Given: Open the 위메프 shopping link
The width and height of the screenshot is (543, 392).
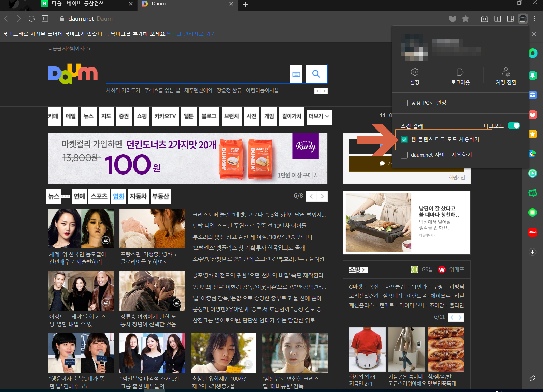Looking at the screenshot, I should click(x=451, y=270).
